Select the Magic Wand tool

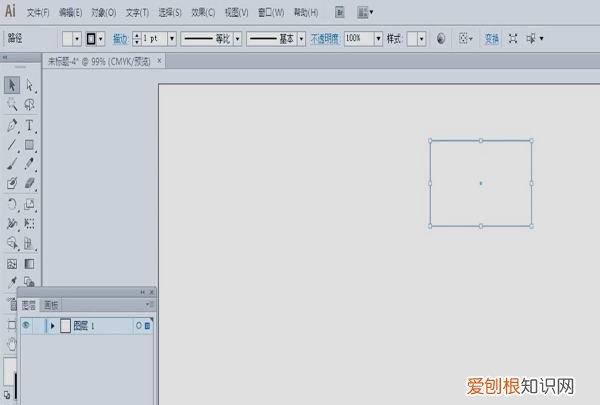point(12,105)
